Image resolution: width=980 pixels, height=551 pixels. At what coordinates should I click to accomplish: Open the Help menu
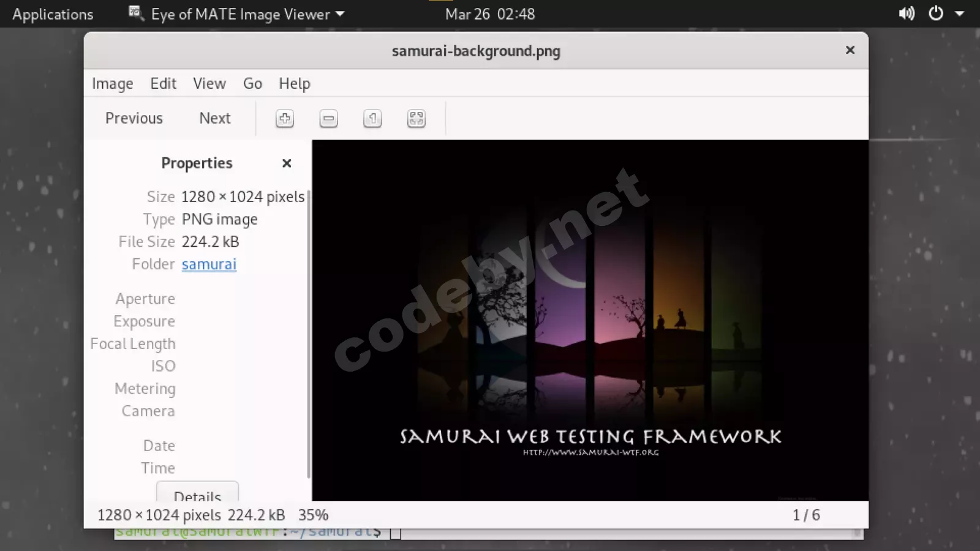pos(295,83)
